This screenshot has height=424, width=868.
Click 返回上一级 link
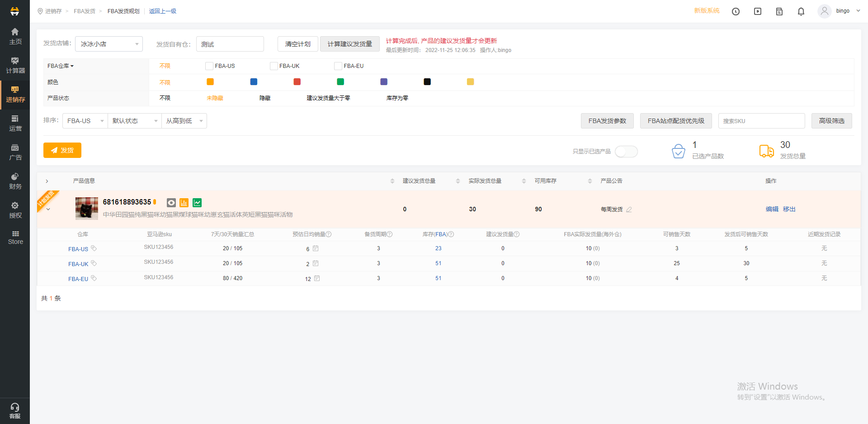pyautogui.click(x=163, y=11)
